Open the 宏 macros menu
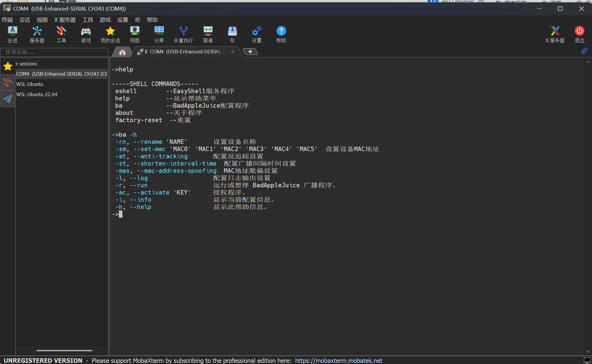The image size is (592, 364). (x=138, y=20)
